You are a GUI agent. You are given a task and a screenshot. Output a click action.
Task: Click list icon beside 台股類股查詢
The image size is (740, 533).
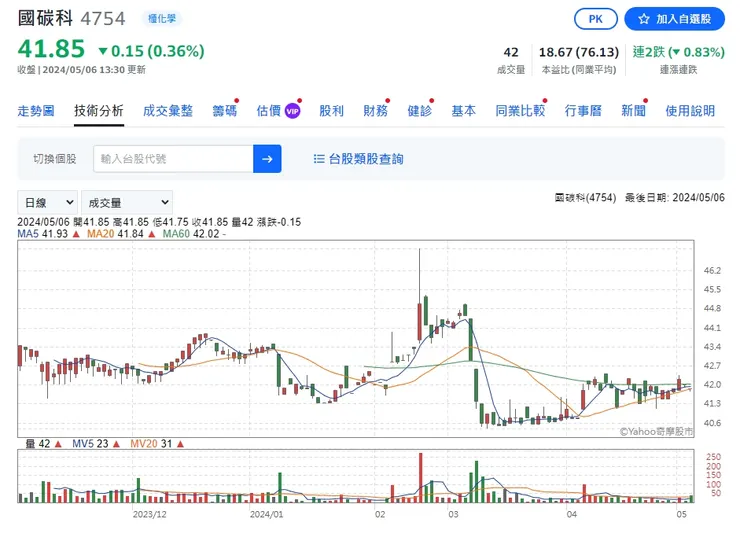pyautogui.click(x=319, y=159)
